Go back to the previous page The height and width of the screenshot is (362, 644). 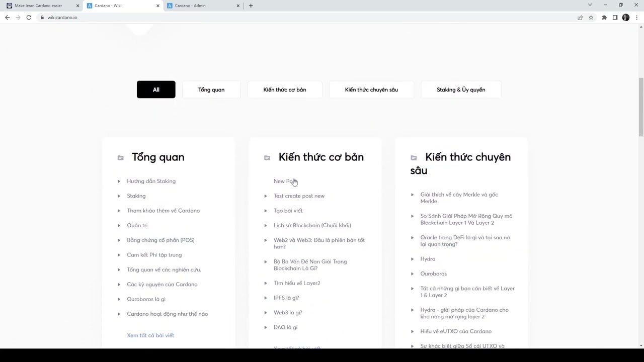[x=7, y=17]
